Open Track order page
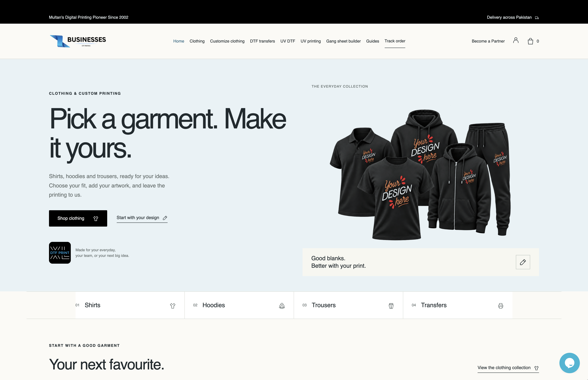This screenshot has height=380, width=588. click(x=395, y=41)
